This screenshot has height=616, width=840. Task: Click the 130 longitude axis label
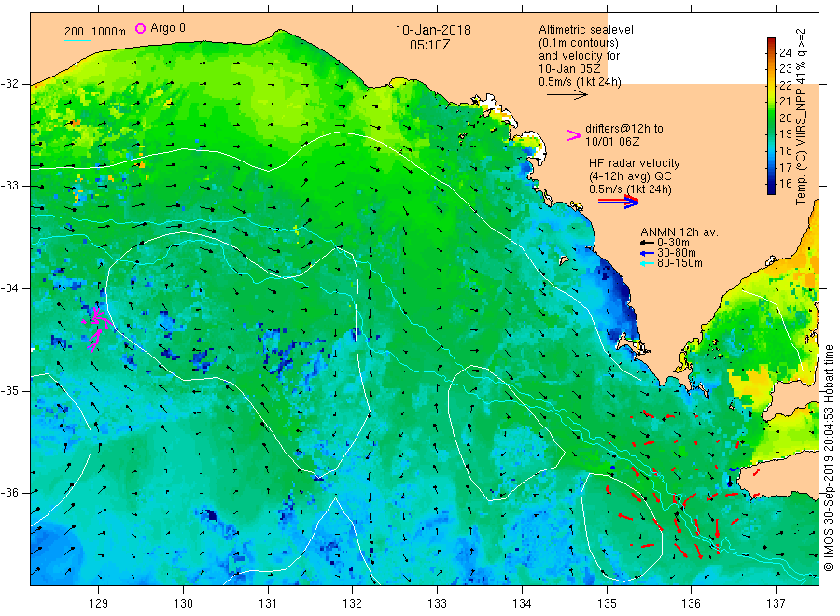pos(183,604)
